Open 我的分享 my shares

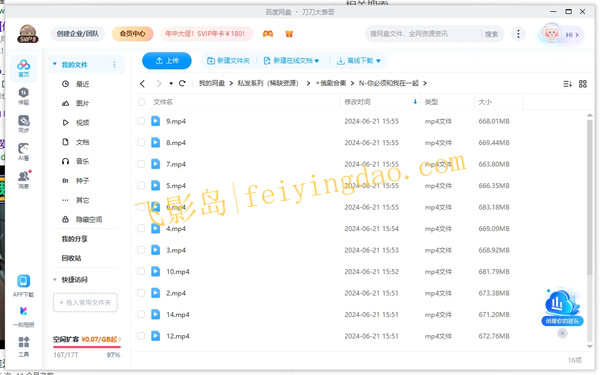coord(75,239)
